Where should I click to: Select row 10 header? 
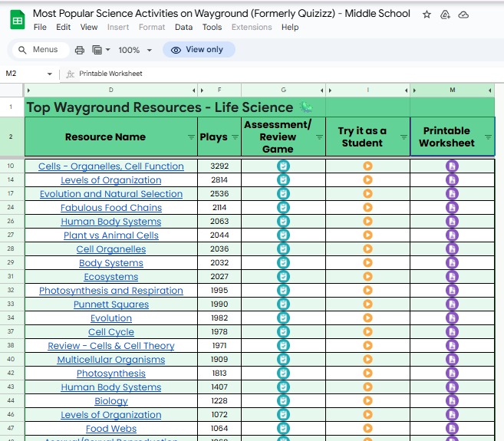11,166
